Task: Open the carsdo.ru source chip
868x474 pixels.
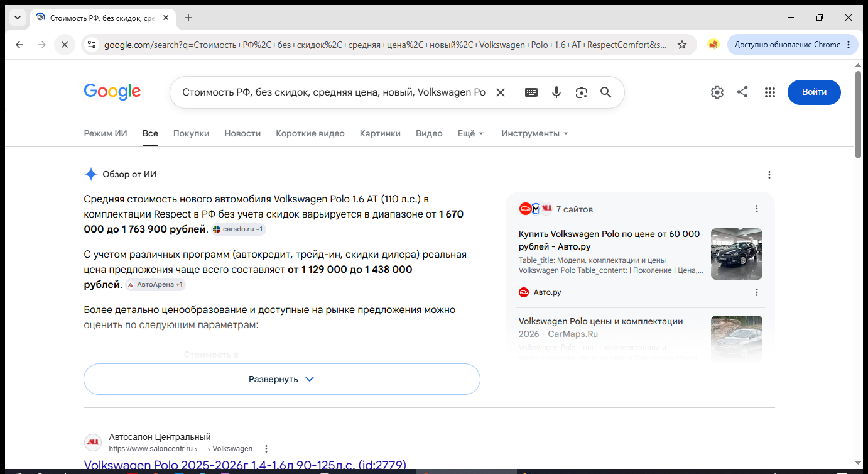Action: click(x=239, y=229)
